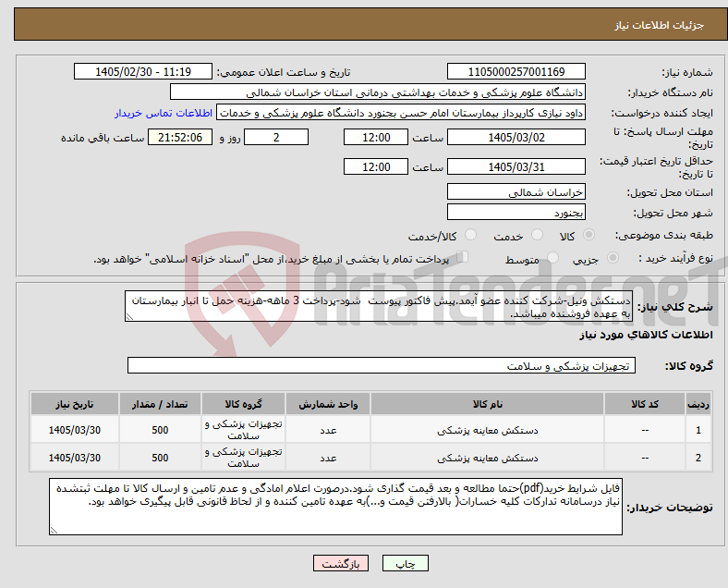Image resolution: width=728 pixels, height=588 pixels.
Task: Click unit عدد in row 2
Action: (328, 458)
